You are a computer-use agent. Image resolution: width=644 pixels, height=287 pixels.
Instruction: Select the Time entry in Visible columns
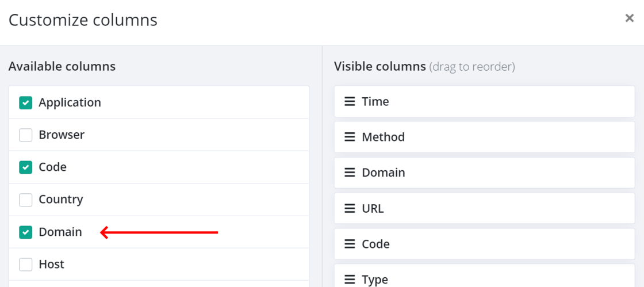tap(484, 101)
